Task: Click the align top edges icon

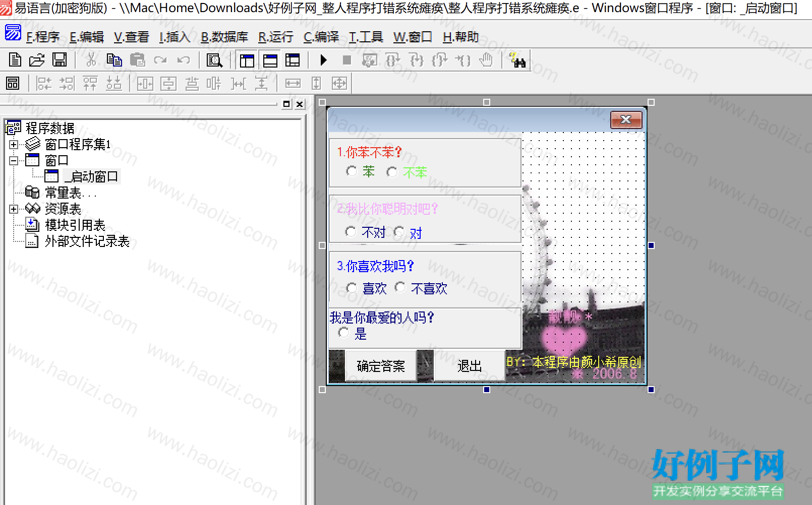Action: click(90, 83)
